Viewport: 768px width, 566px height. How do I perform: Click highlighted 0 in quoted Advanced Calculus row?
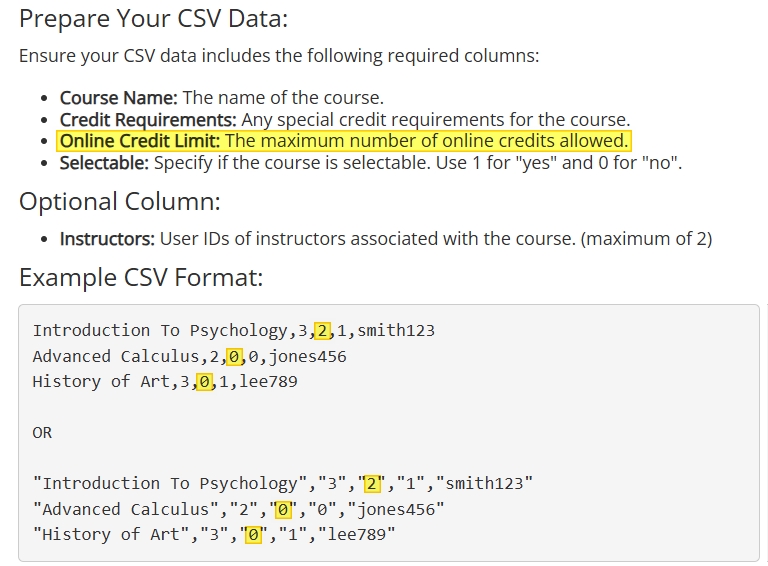coord(283,510)
